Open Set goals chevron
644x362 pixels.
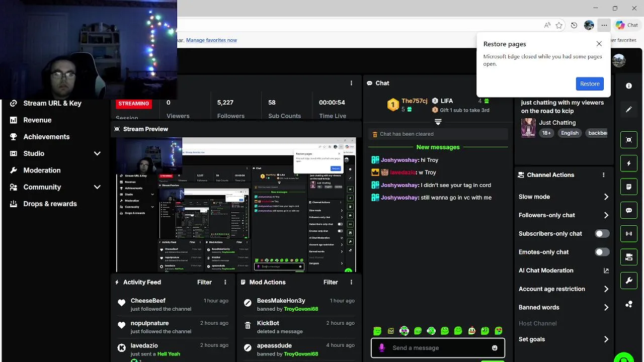(606, 339)
